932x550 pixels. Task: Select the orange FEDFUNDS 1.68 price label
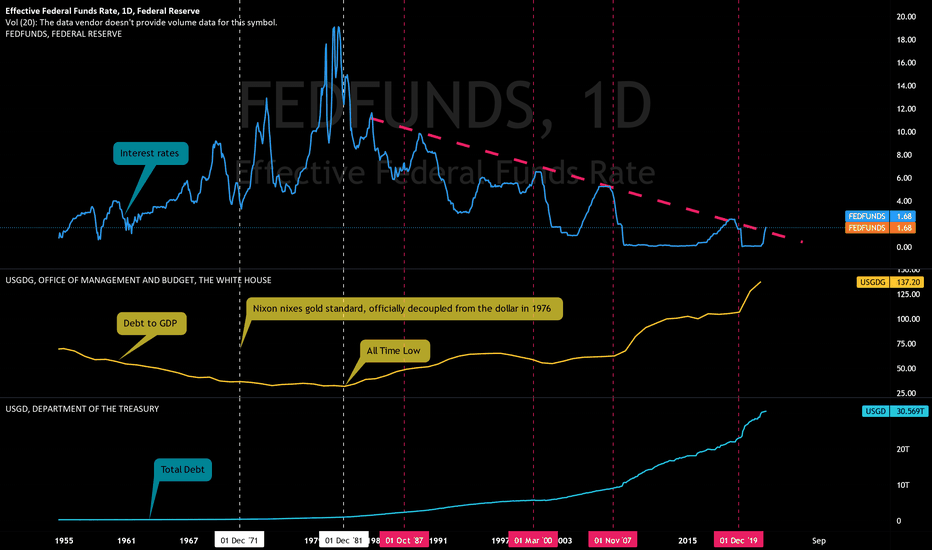(x=880, y=228)
